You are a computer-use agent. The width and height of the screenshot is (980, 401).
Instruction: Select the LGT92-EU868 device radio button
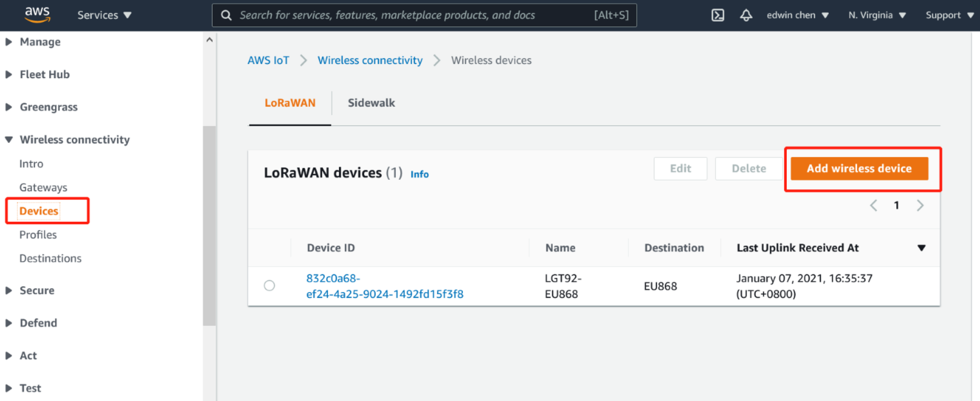(269, 285)
